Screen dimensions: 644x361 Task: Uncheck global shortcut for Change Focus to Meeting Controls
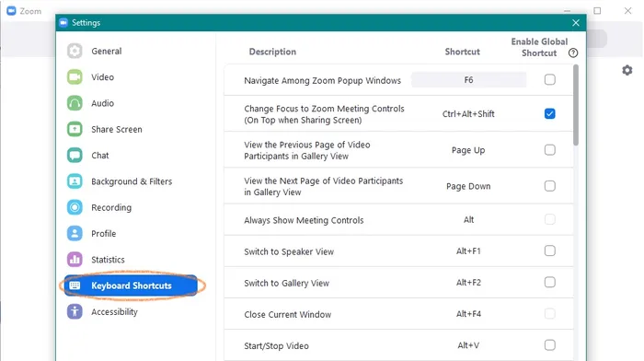point(549,113)
